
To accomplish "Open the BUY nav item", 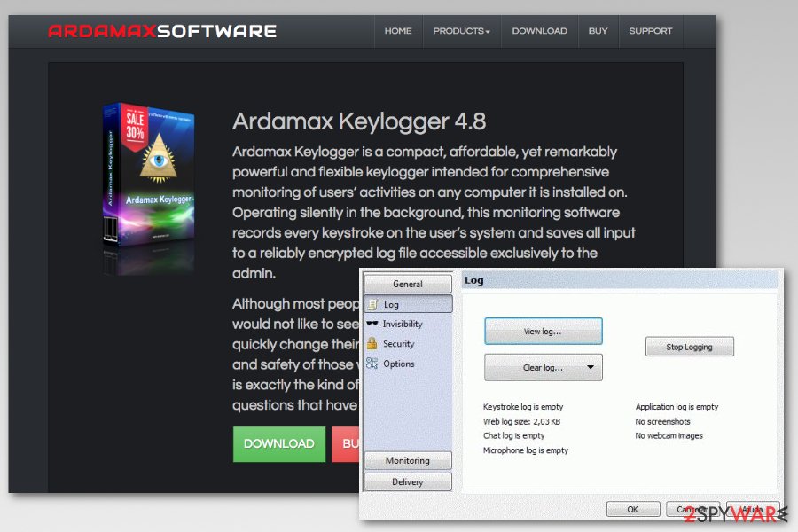I will click(x=598, y=31).
